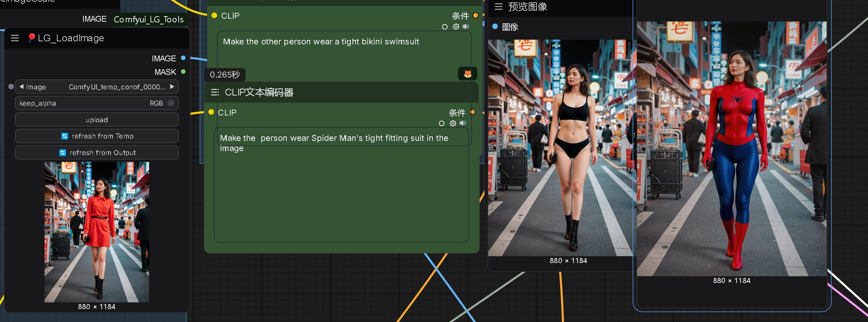Click the gear icon above the bikini prompt

point(456,27)
